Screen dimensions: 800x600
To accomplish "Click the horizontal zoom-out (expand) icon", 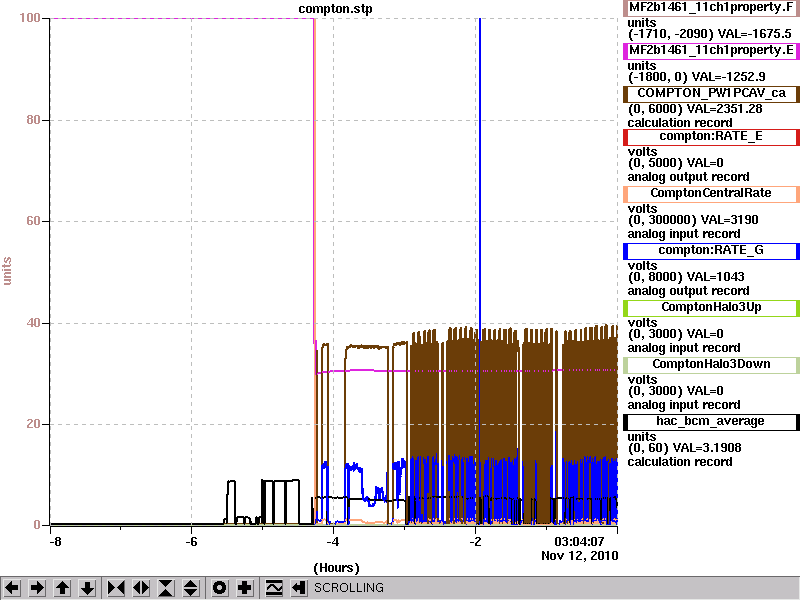I will [141, 588].
